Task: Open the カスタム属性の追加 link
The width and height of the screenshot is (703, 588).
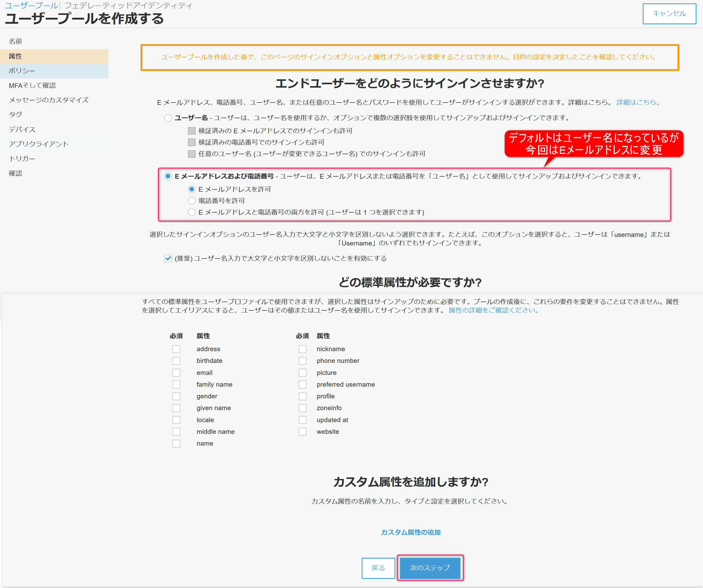Action: point(410,532)
